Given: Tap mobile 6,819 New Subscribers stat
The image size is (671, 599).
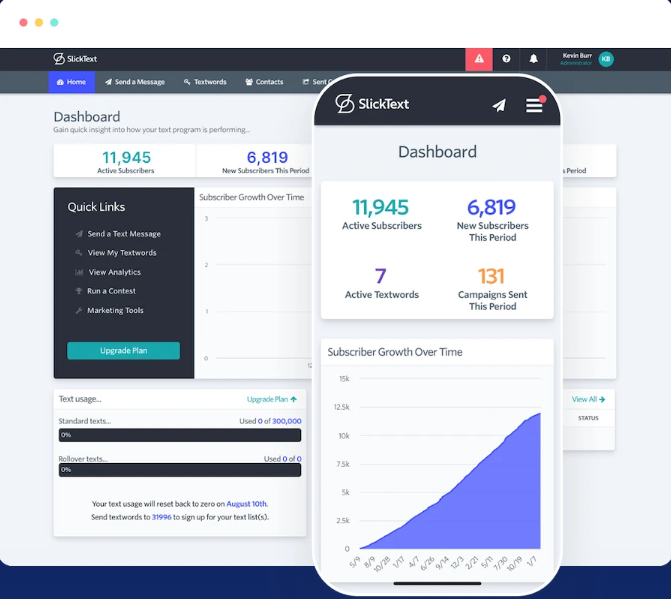Looking at the screenshot, I should 492,220.
